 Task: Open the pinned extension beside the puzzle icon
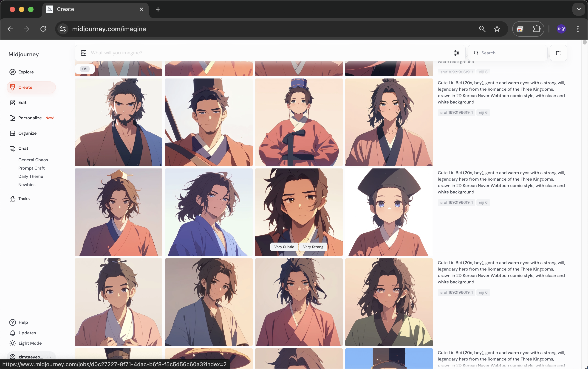tap(520, 29)
